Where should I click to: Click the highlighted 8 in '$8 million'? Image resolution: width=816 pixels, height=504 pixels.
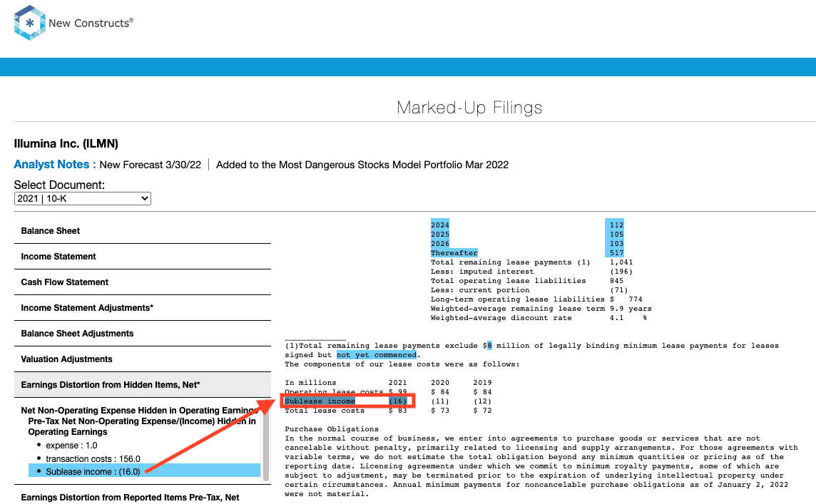click(x=490, y=345)
